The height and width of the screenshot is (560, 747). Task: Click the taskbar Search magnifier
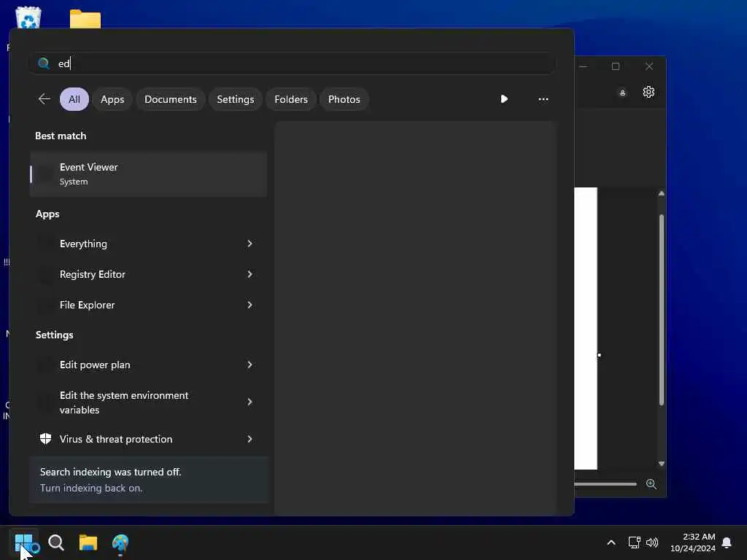point(56,542)
